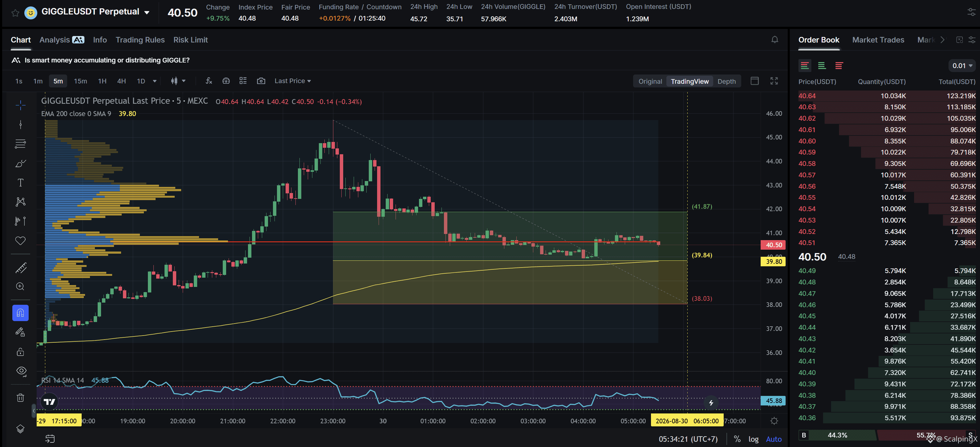Expand more timeframes dropdown after 1D

pyautogui.click(x=154, y=81)
